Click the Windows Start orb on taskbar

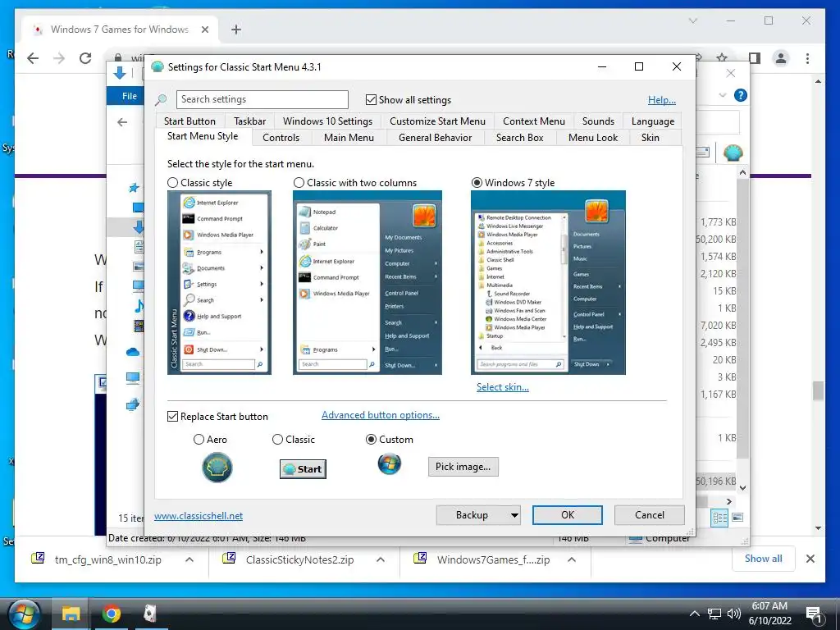click(23, 614)
